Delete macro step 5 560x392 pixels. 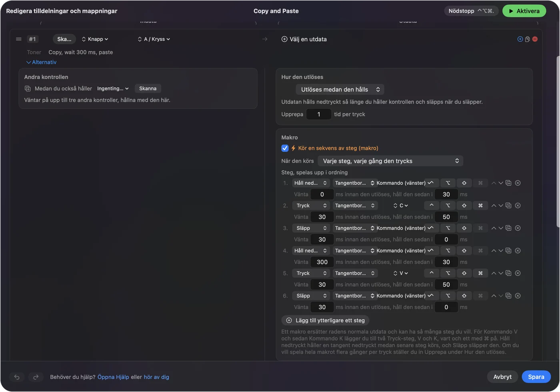click(x=518, y=273)
